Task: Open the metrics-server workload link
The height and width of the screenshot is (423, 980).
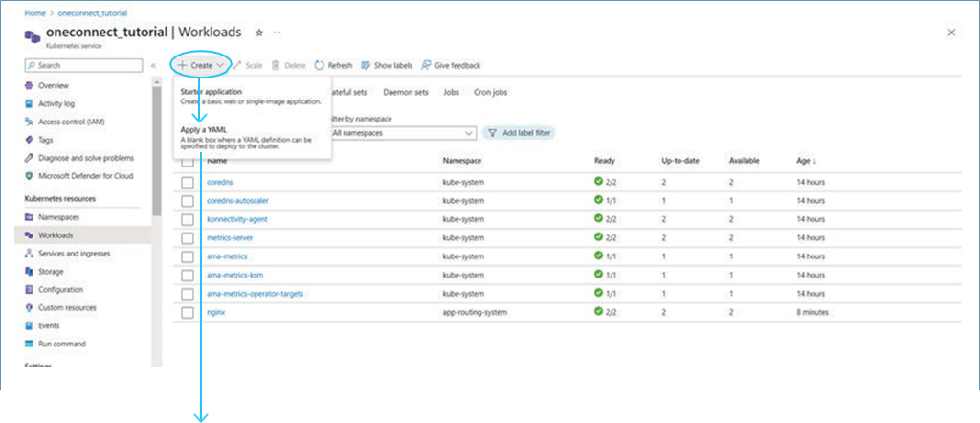Action: click(x=230, y=238)
